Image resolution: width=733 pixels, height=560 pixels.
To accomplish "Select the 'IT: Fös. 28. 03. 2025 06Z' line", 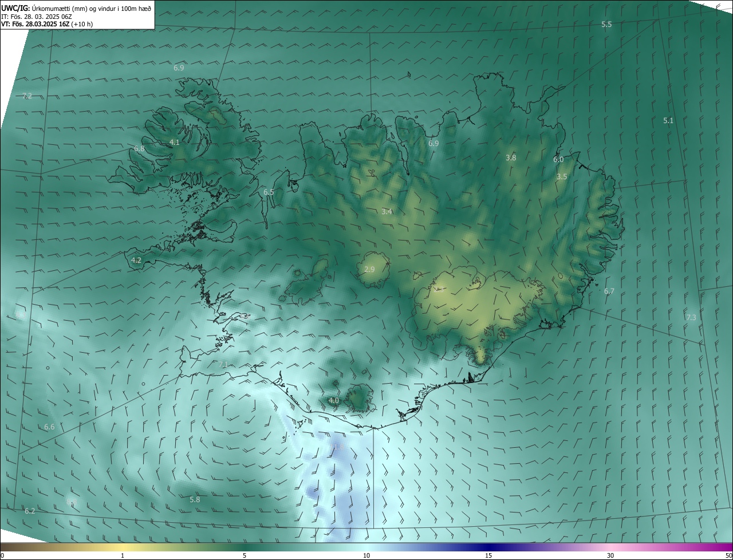I will coord(36,17).
